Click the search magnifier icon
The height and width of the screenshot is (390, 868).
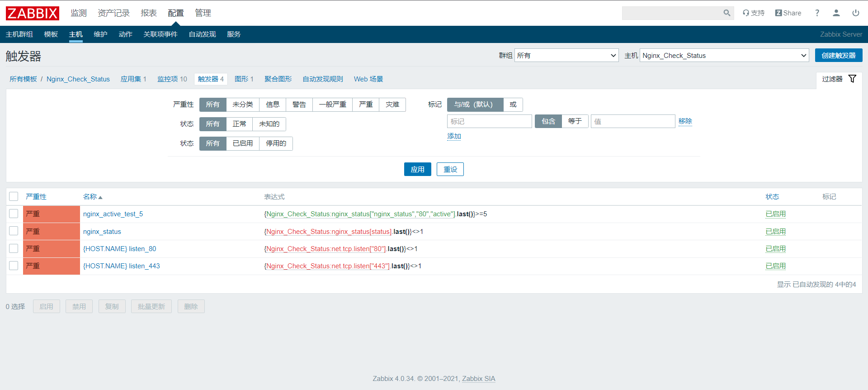726,13
